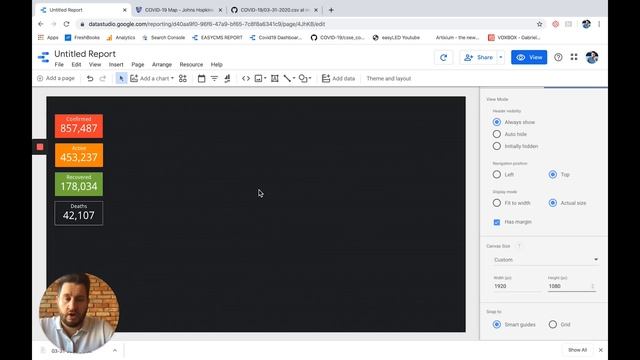Viewport: 640px width, 360px height.
Task: Insert a text box
Action: pos(275,78)
